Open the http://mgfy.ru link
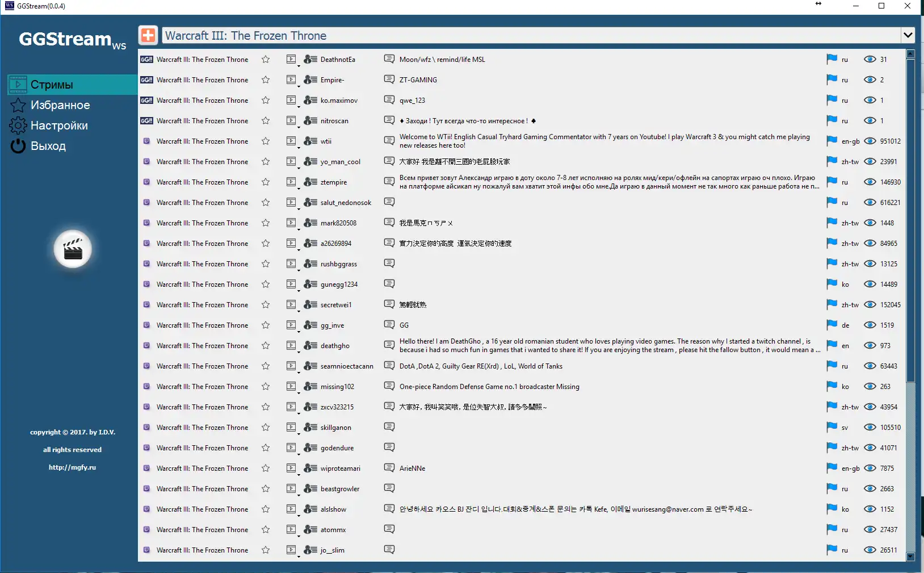Image resolution: width=924 pixels, height=573 pixels. 72,467
